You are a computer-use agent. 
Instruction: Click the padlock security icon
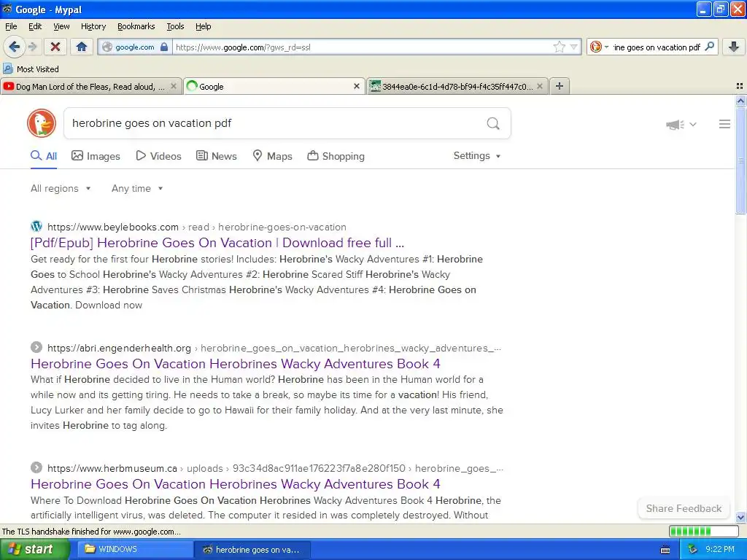click(164, 47)
